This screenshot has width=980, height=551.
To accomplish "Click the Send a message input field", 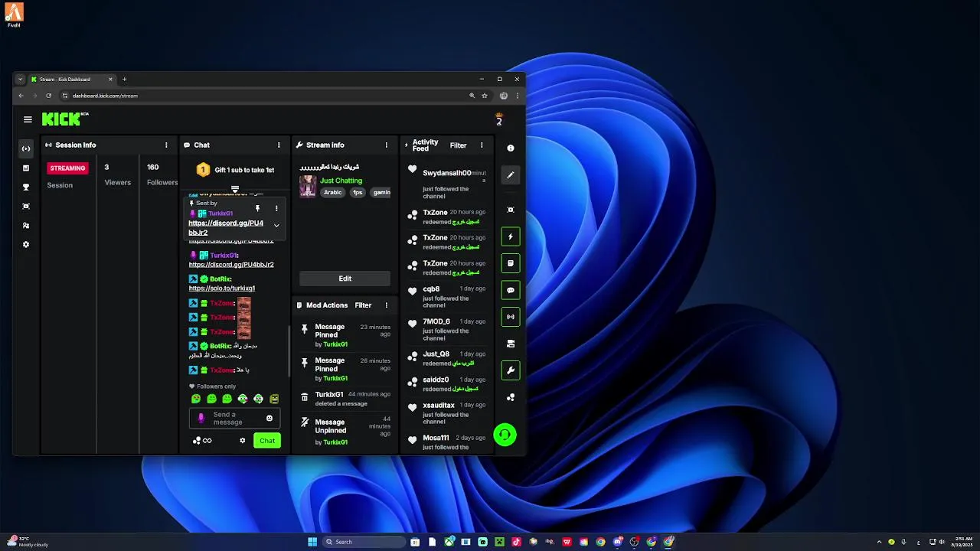I will click(235, 419).
